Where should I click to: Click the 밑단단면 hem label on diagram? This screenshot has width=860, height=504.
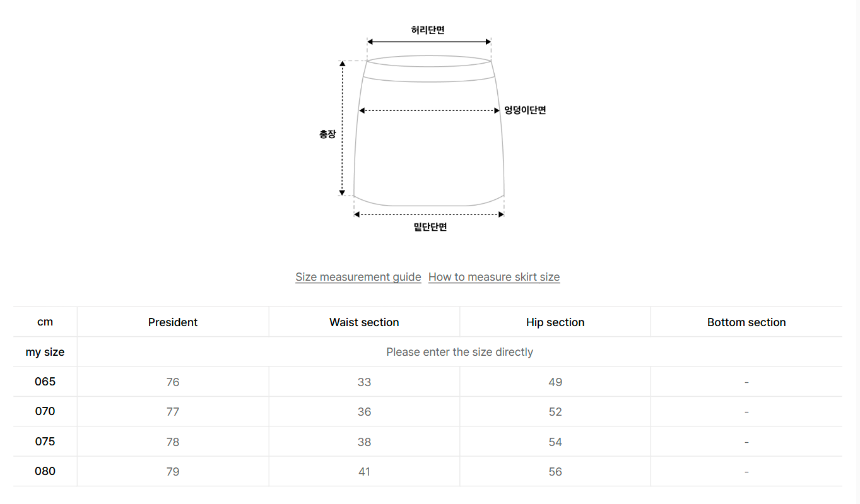[x=430, y=227]
